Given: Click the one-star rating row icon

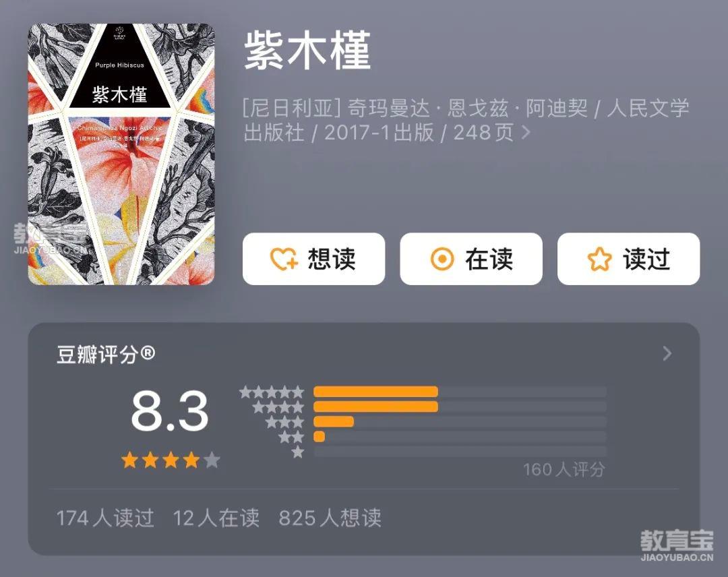Looking at the screenshot, I should (x=298, y=452).
